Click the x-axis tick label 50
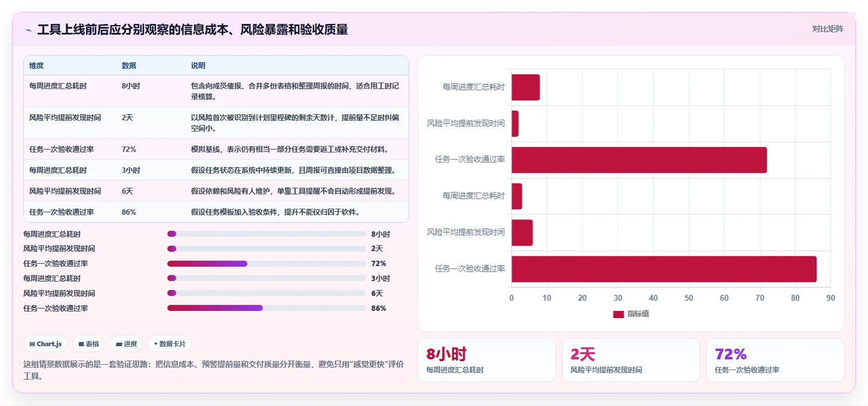 [689, 298]
